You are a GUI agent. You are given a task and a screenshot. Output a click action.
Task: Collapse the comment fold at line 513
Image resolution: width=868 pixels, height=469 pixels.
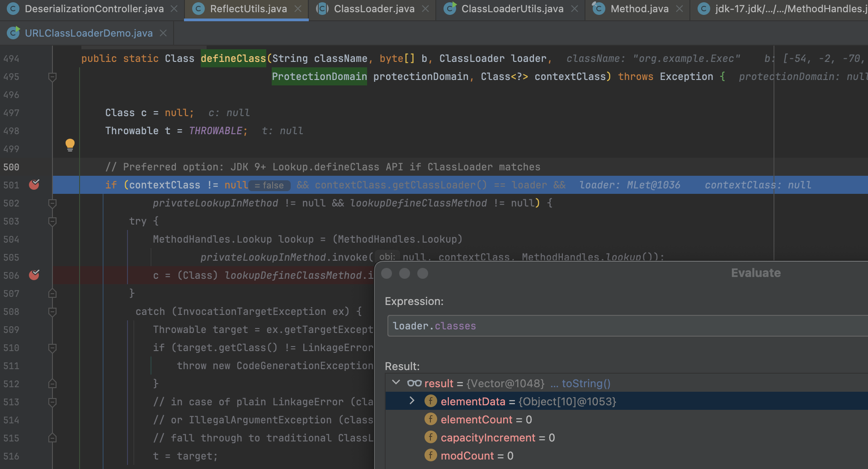click(x=52, y=402)
